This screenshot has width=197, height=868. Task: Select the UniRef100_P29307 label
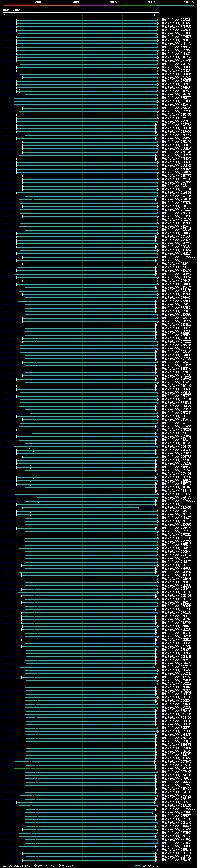click(176, 50)
